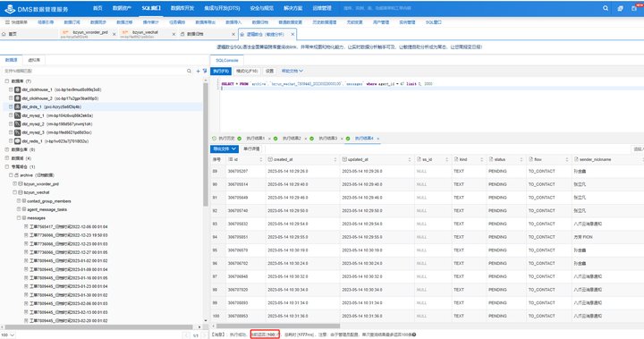Image resolution: width=644 pixels, height=339 pixels.
Task: Close the result 4 tab
Action: click(378, 139)
